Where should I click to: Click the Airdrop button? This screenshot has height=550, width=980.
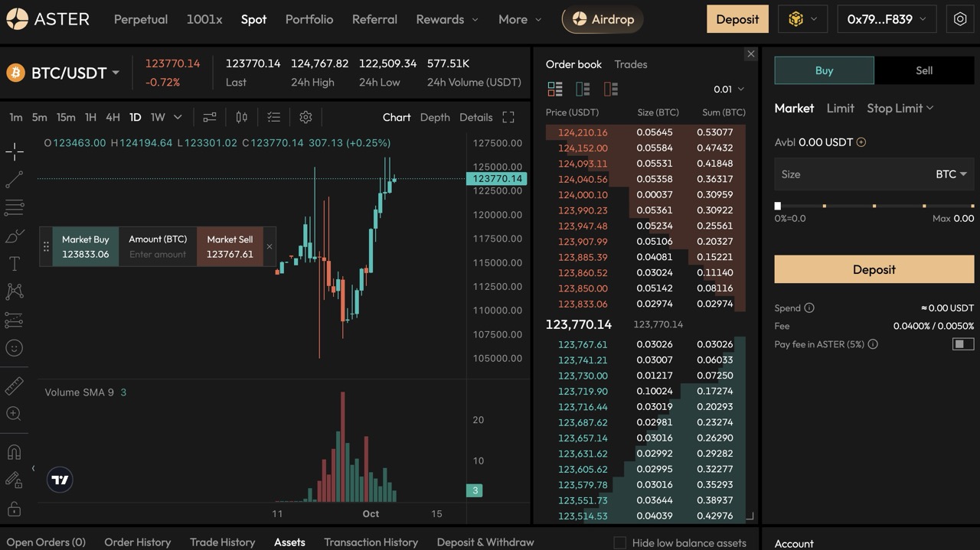603,19
